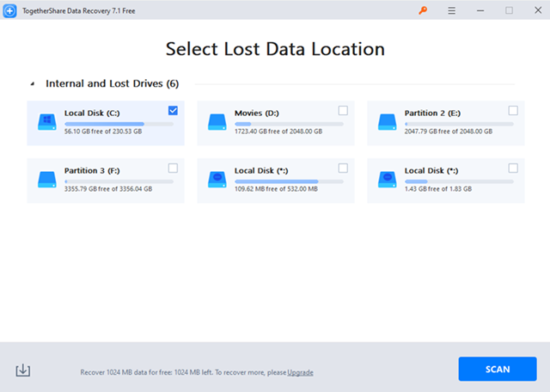Viewport: 550px width, 392px height.
Task: Click the 1.83 GB Local Disk icon
Action: click(388, 180)
